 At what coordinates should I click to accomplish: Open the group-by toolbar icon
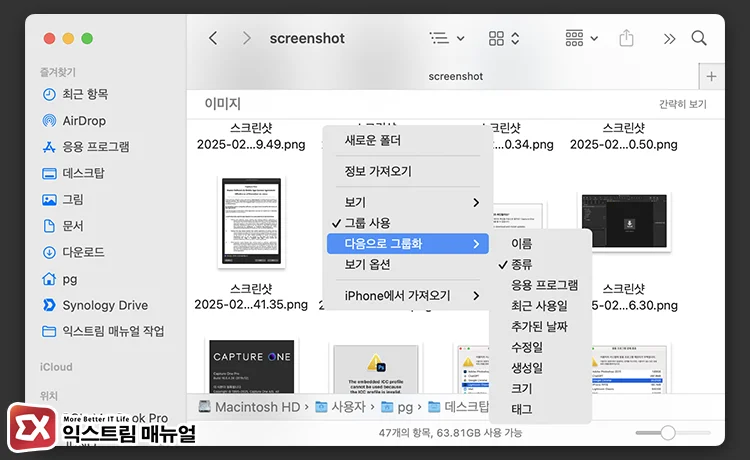click(x=574, y=38)
